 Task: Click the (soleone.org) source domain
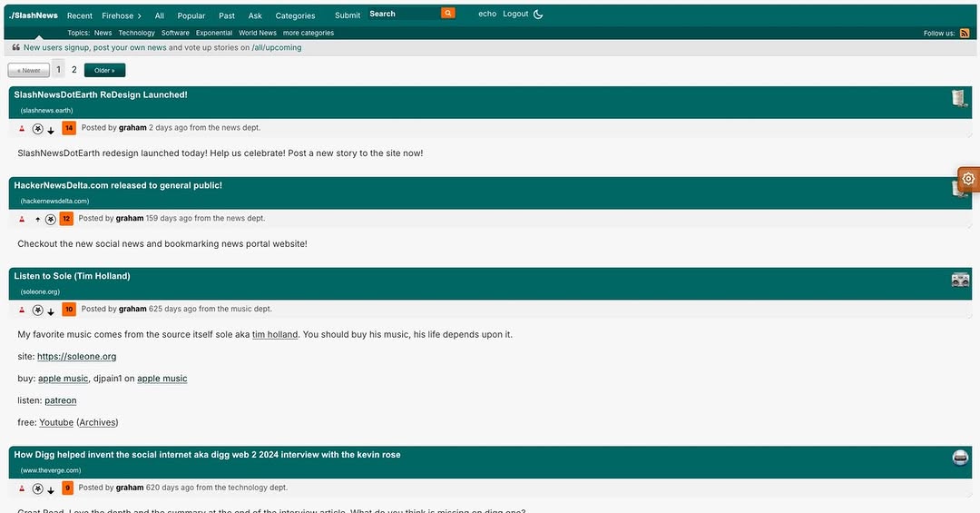tap(40, 292)
